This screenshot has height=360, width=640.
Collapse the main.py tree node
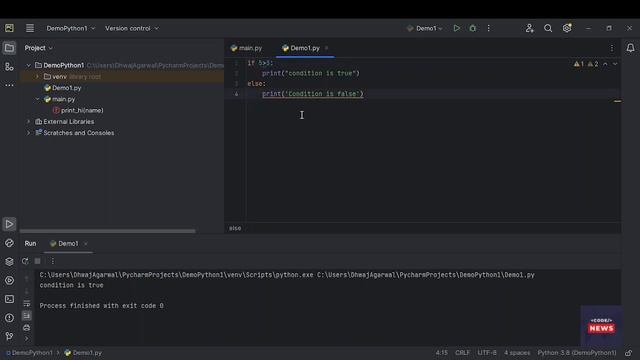37,99
